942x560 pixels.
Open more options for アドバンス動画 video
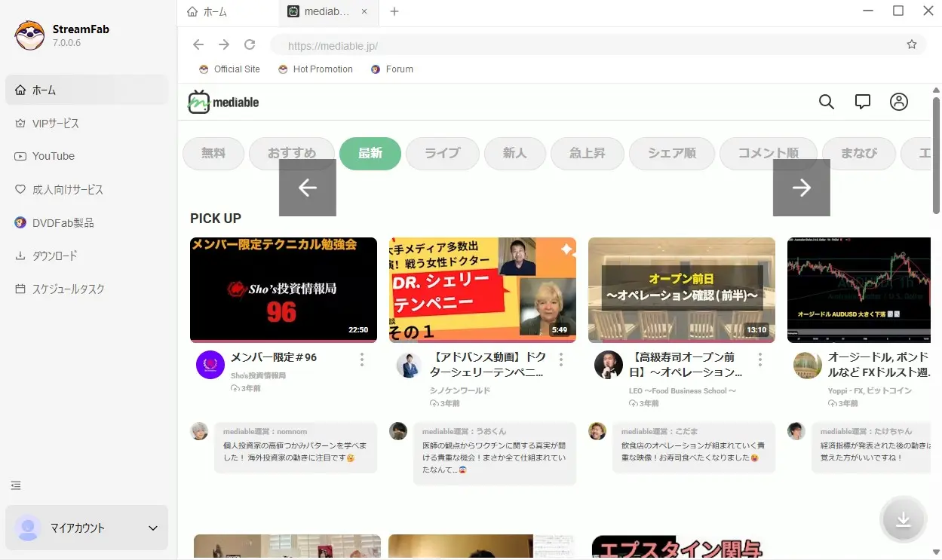click(561, 360)
